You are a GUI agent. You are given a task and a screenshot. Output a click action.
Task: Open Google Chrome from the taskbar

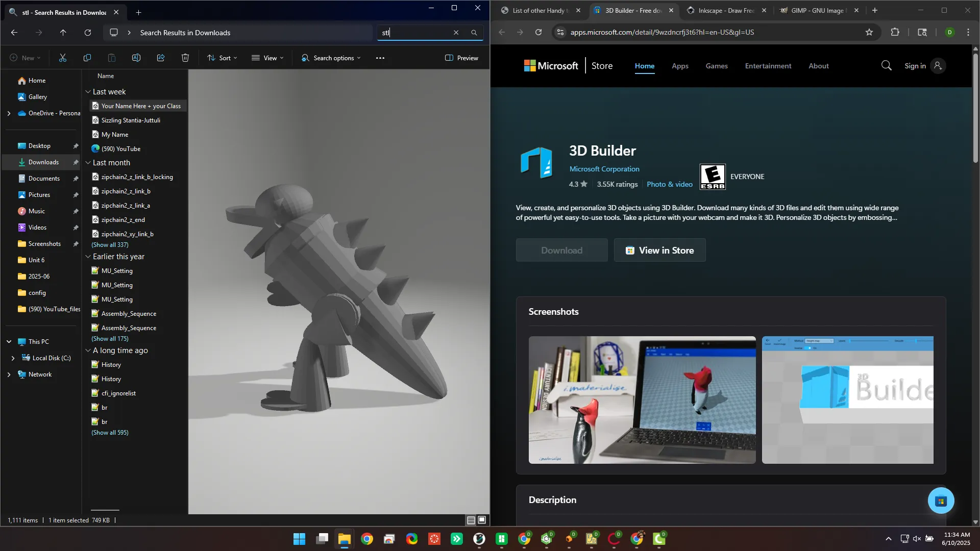(x=367, y=539)
